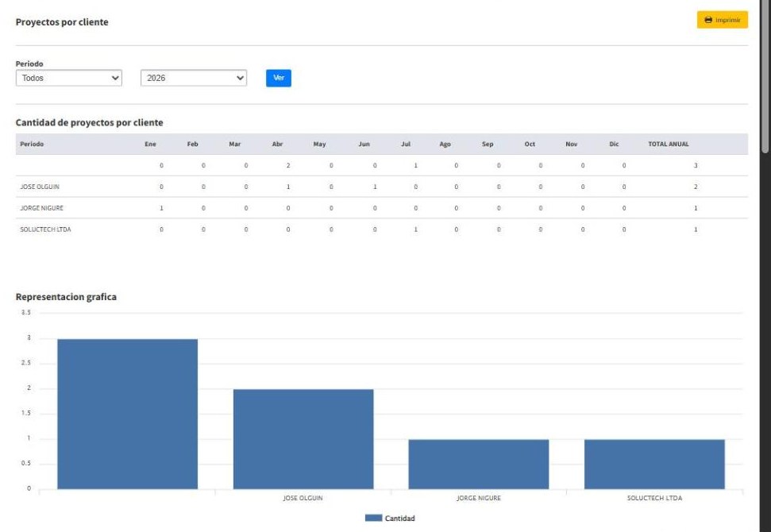771x532 pixels.
Task: Click annual total 2 in JOSE OLGUIN row
Action: click(x=696, y=187)
